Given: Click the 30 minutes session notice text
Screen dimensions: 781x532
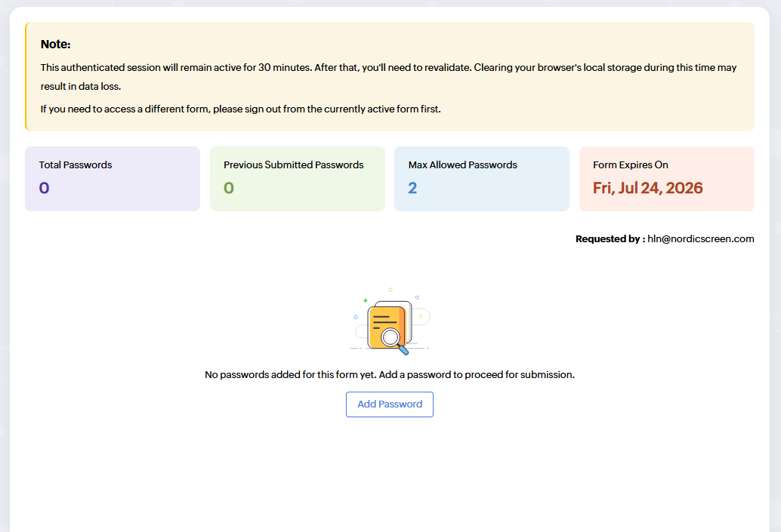Looking at the screenshot, I should click(x=388, y=77).
